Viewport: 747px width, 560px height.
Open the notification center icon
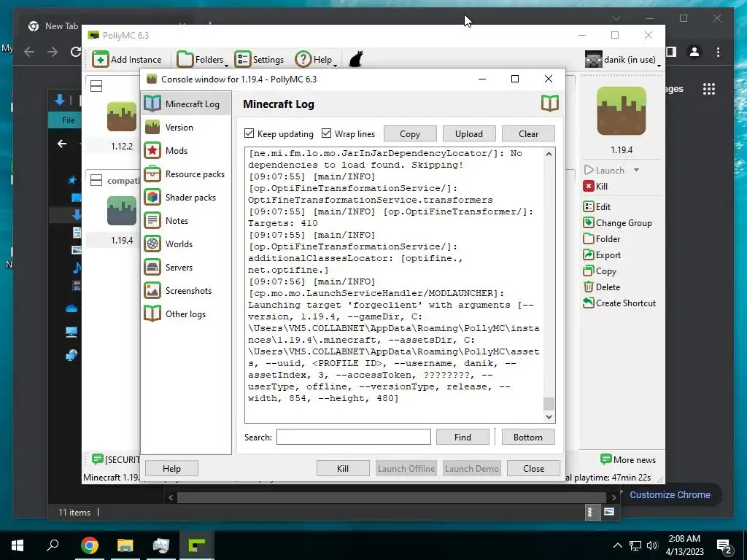coord(724,546)
